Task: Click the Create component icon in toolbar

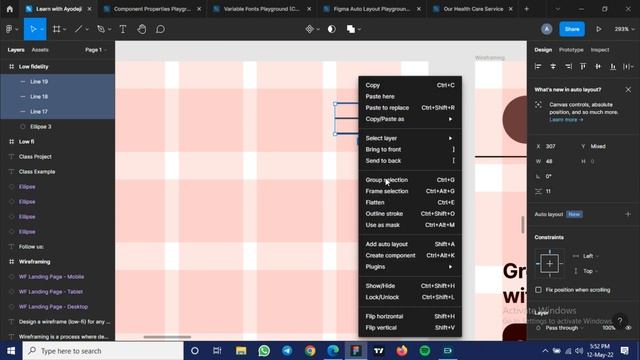Action: [309, 29]
